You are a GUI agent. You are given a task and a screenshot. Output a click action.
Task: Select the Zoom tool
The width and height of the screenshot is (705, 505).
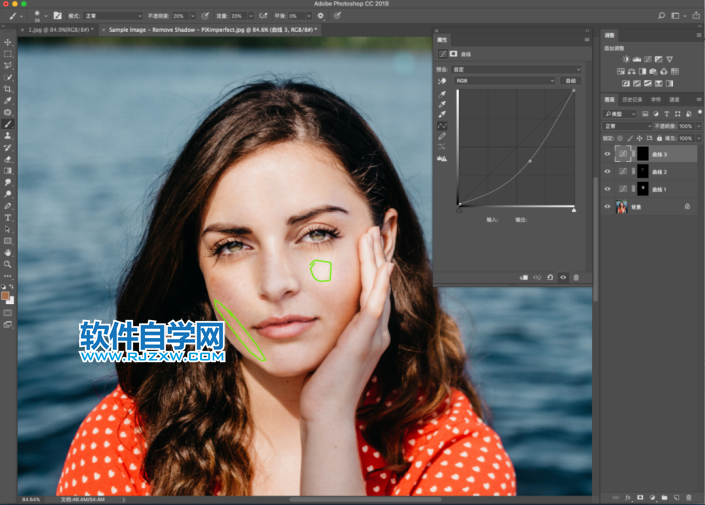8,264
